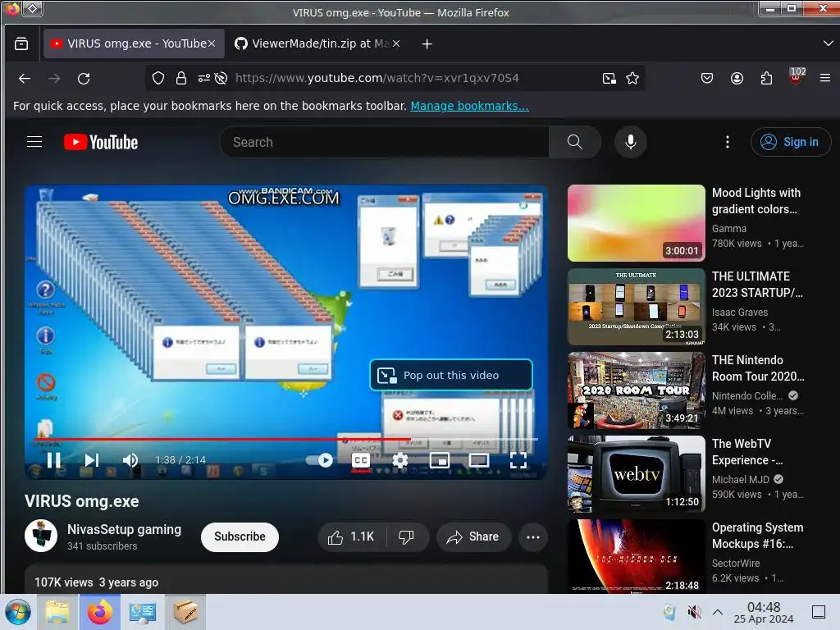Click the search magnifier button
The image size is (840, 630).
tap(574, 142)
